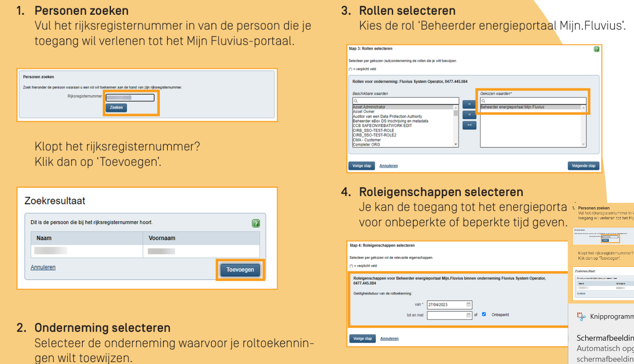
Task: Click the Zoeken button
Action: pyautogui.click(x=116, y=107)
